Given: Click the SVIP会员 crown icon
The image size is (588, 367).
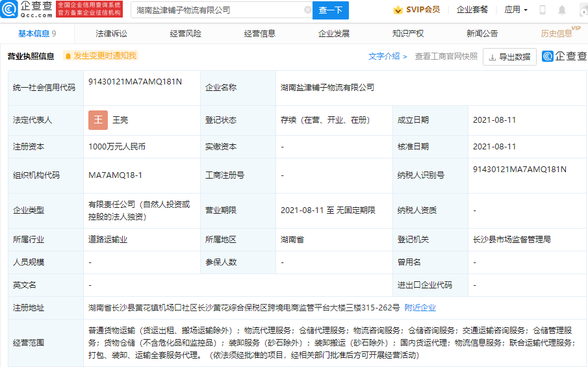Looking at the screenshot, I should tap(398, 10).
